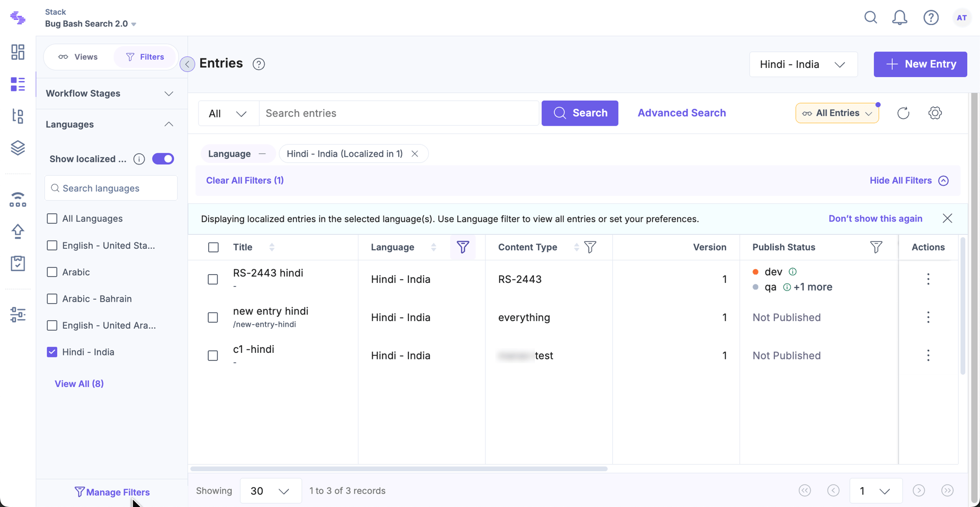980x507 pixels.
Task: Open Releases upload-arrow icon in sidebar
Action: [x=18, y=231]
